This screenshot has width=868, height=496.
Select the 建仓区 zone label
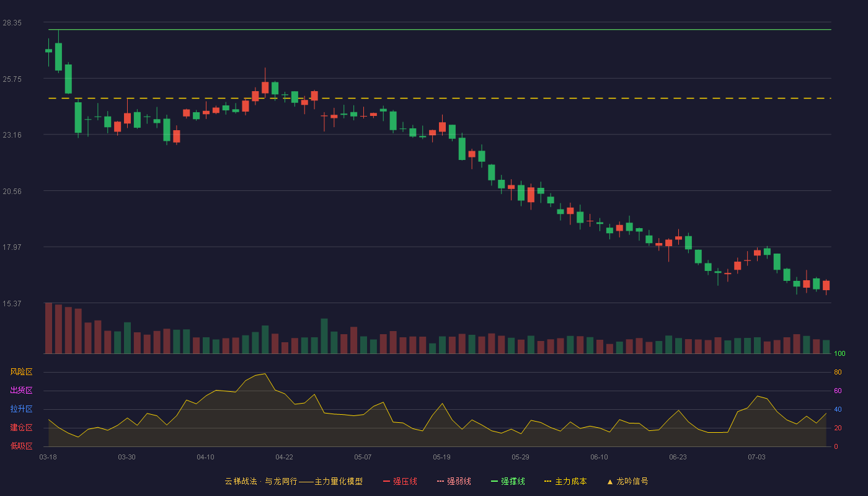pyautogui.click(x=21, y=428)
